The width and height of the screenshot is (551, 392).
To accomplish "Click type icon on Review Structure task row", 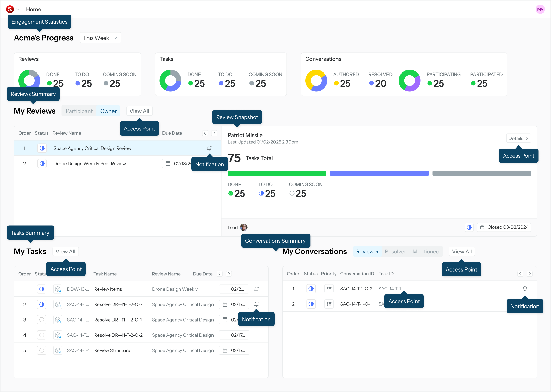I will tap(58, 350).
